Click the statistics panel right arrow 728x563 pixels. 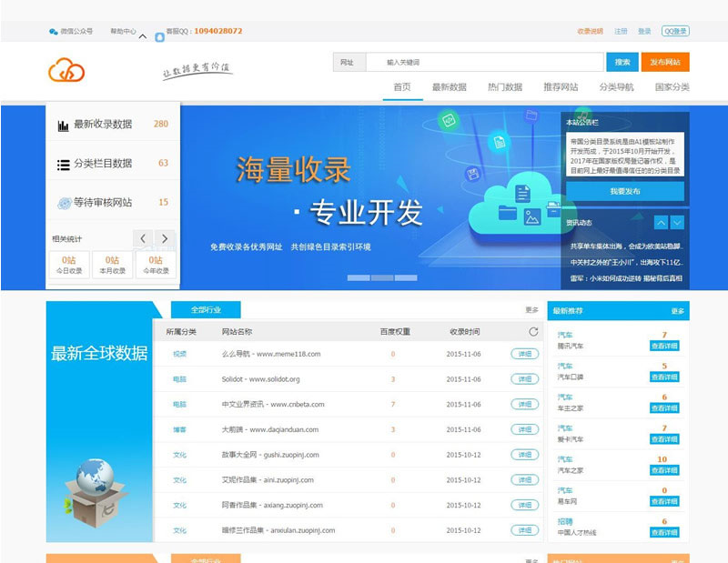(x=164, y=238)
